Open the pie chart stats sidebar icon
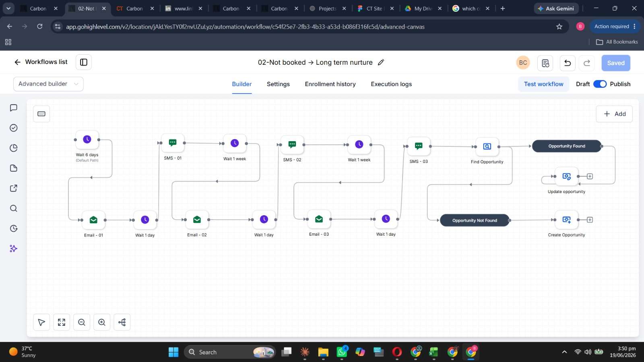The height and width of the screenshot is (362, 644). tap(13, 148)
